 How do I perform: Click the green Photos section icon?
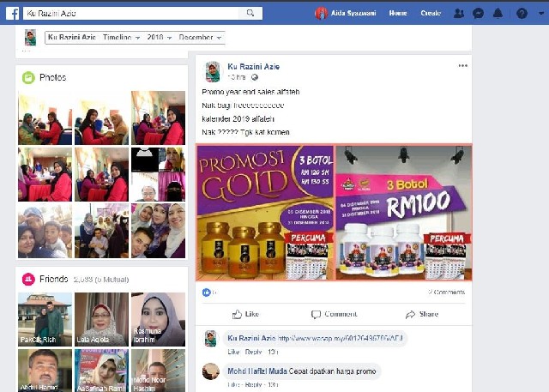[28, 78]
